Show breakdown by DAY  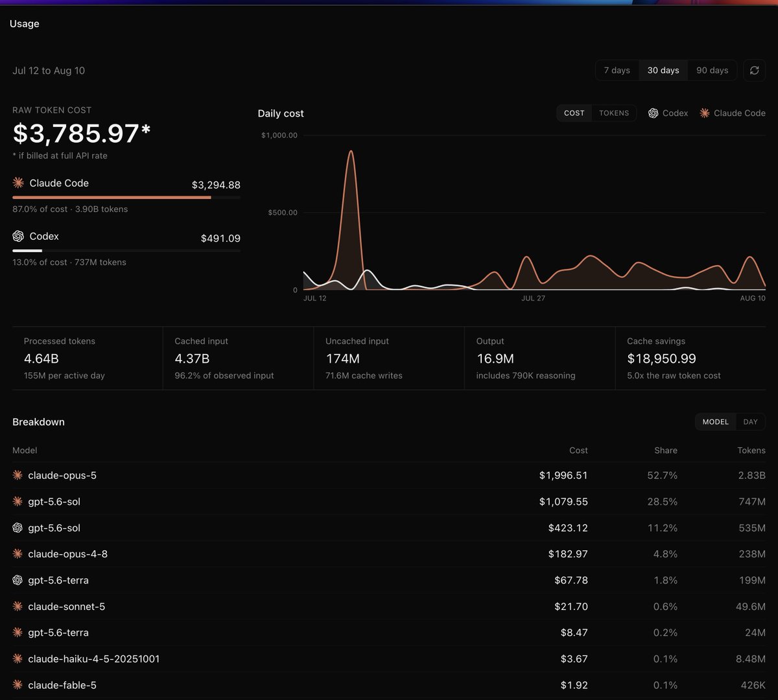(x=750, y=422)
